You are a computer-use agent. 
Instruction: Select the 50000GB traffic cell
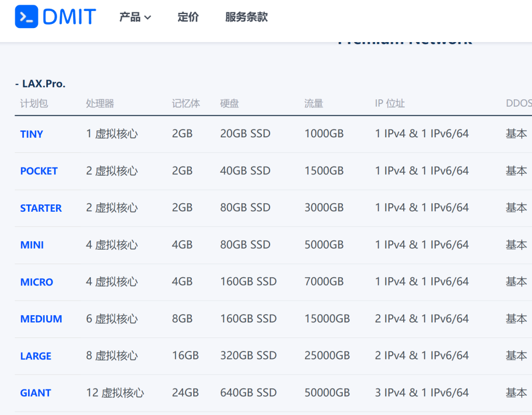click(327, 393)
